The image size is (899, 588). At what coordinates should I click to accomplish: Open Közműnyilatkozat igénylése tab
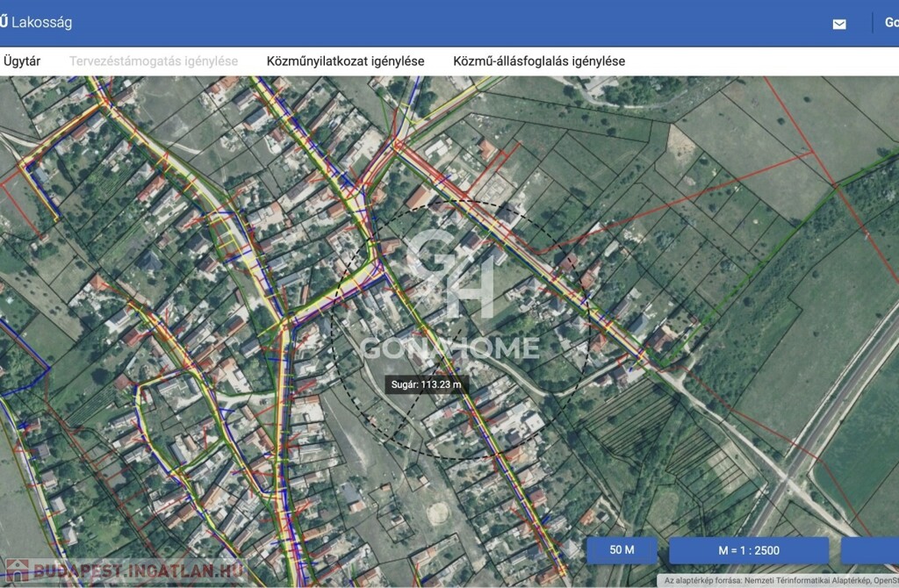[345, 61]
